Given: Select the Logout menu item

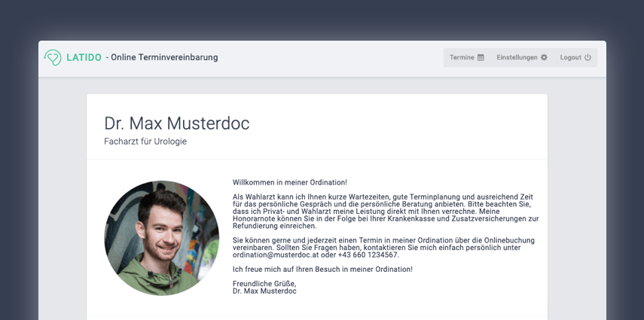Looking at the screenshot, I should pos(575,57).
